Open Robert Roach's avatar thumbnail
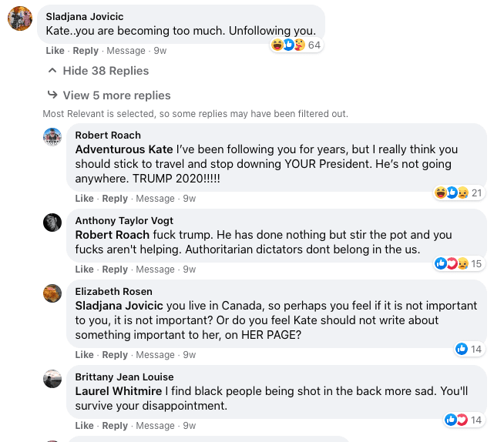This screenshot has height=442, width=504. click(52, 137)
